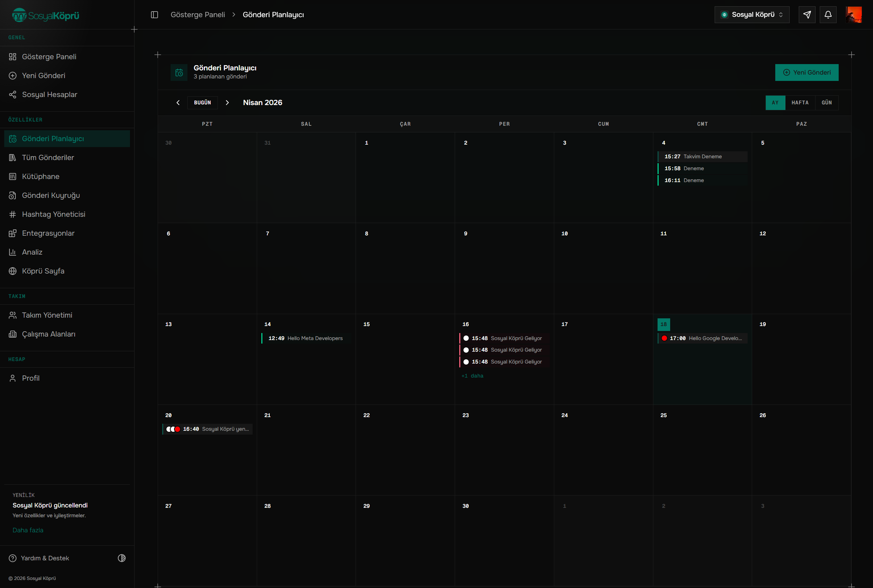Open Hashtag Yöneticisi menu item
The height and width of the screenshot is (588, 873).
(x=67, y=214)
